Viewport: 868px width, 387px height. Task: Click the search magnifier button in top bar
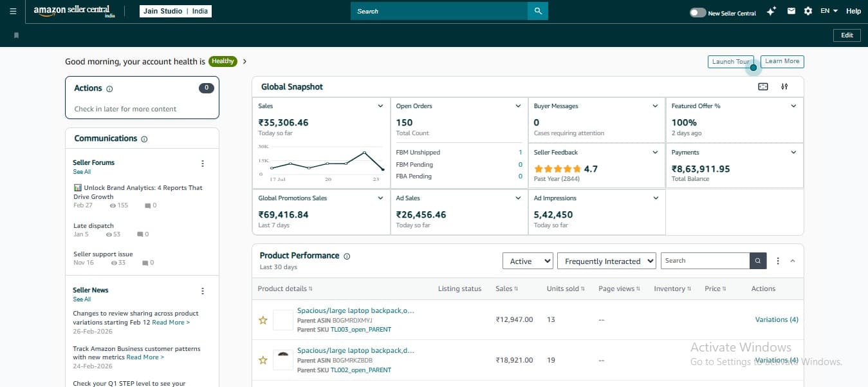point(538,11)
